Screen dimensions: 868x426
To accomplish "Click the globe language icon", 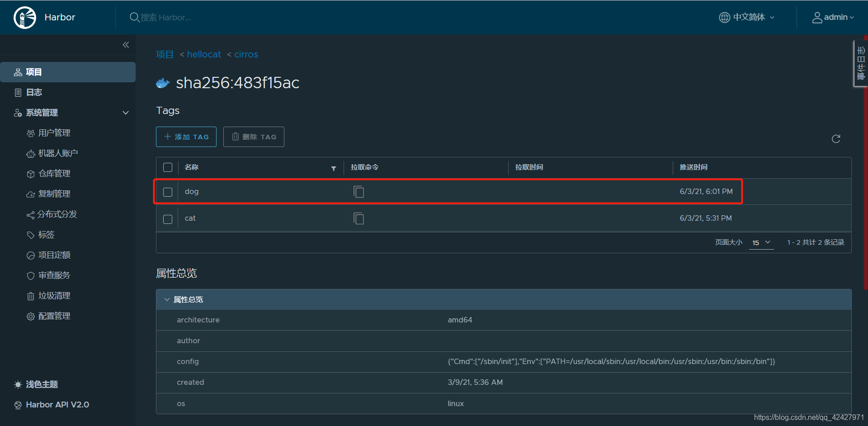I will [x=724, y=17].
